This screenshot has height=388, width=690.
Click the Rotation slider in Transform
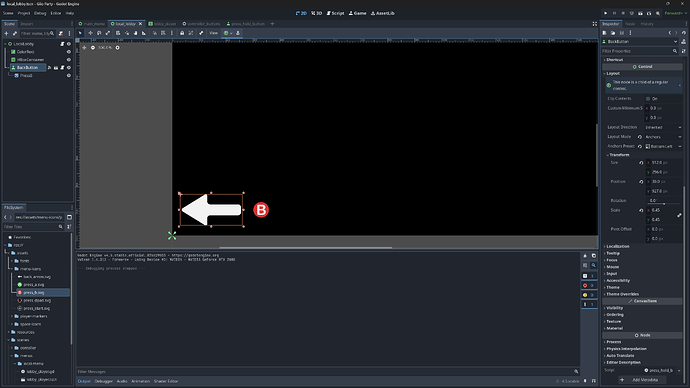pos(664,204)
